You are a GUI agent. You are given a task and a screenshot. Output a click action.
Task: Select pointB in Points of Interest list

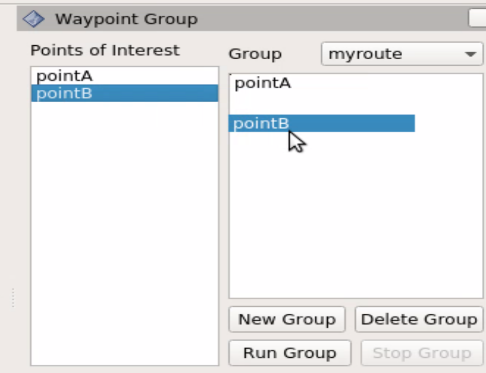125,93
